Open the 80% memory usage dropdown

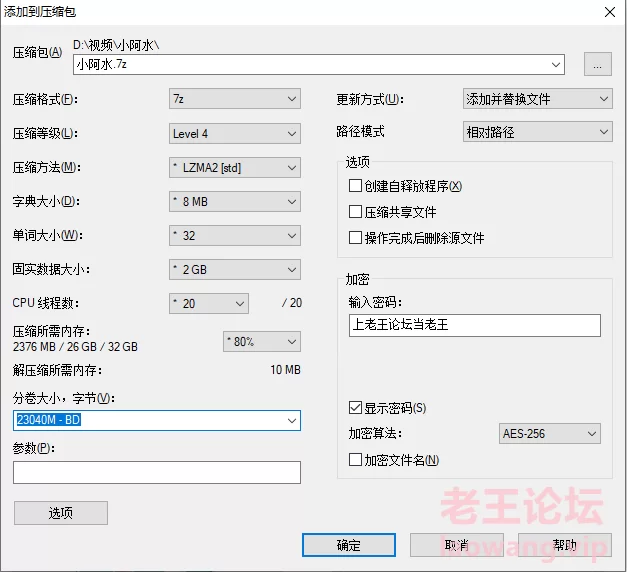[x=262, y=342]
